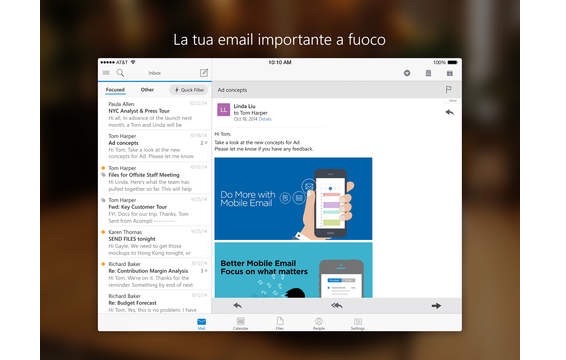Expand the Contribution Margin Analysis thread count
The width and height of the screenshot is (566, 360).
[x=204, y=271]
